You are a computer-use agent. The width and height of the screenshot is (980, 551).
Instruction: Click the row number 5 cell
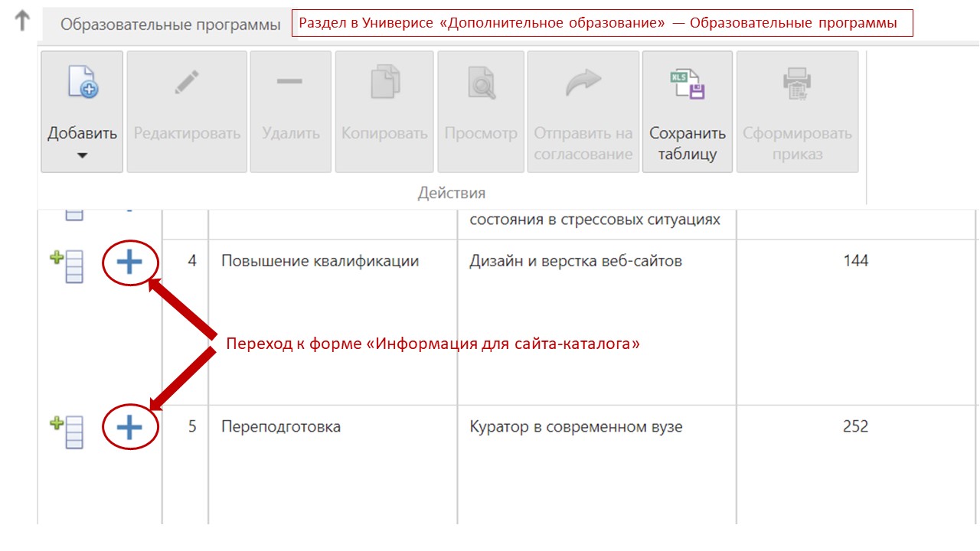tap(185, 465)
